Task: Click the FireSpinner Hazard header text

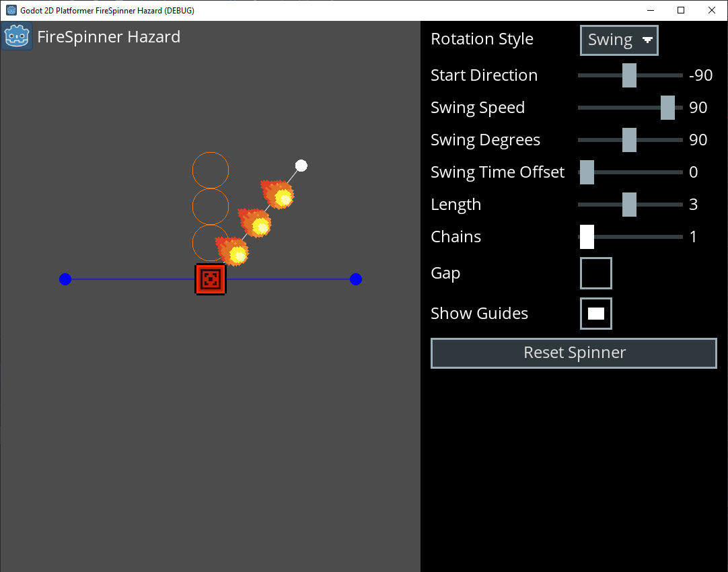Action: pyautogui.click(x=109, y=37)
